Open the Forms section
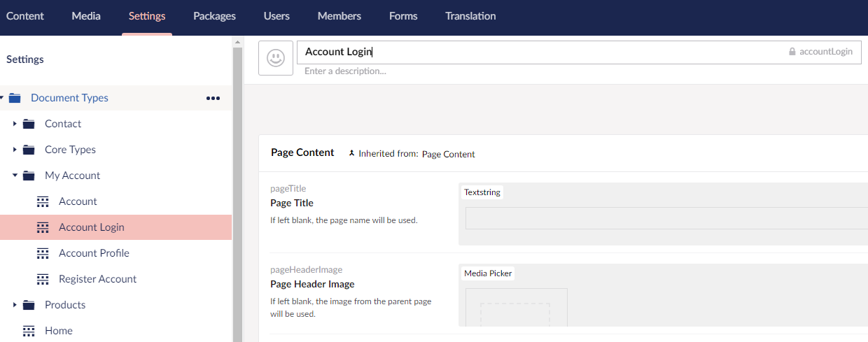 [403, 16]
